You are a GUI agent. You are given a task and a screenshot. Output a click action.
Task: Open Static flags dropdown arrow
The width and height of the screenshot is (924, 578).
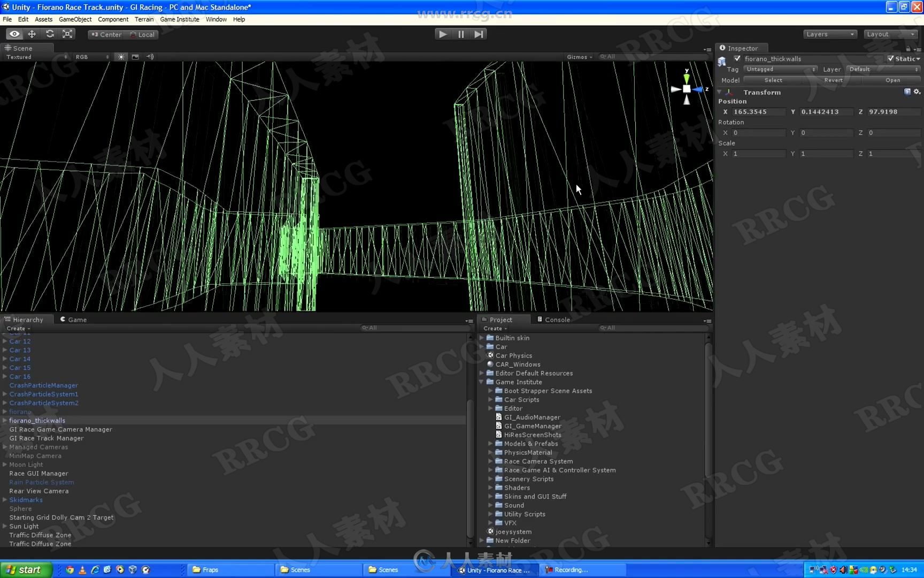click(x=918, y=59)
